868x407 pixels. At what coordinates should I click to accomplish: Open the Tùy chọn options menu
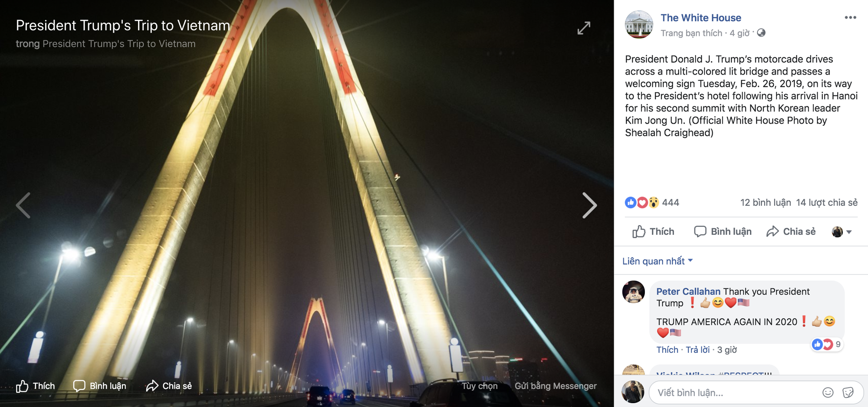480,386
